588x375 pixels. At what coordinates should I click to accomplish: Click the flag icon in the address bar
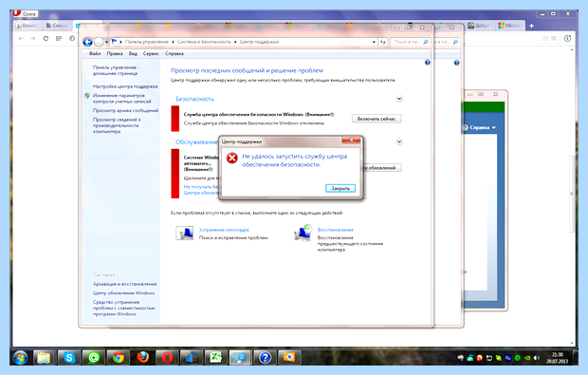click(115, 42)
